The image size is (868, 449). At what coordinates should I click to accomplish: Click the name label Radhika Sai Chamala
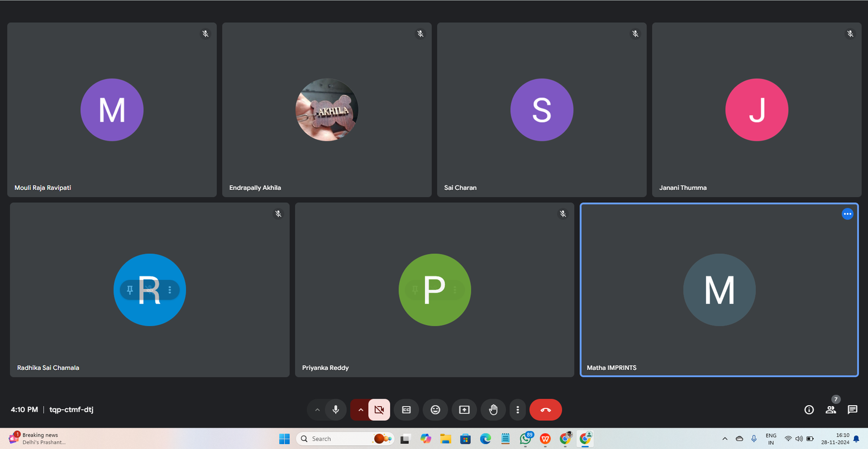click(x=48, y=368)
